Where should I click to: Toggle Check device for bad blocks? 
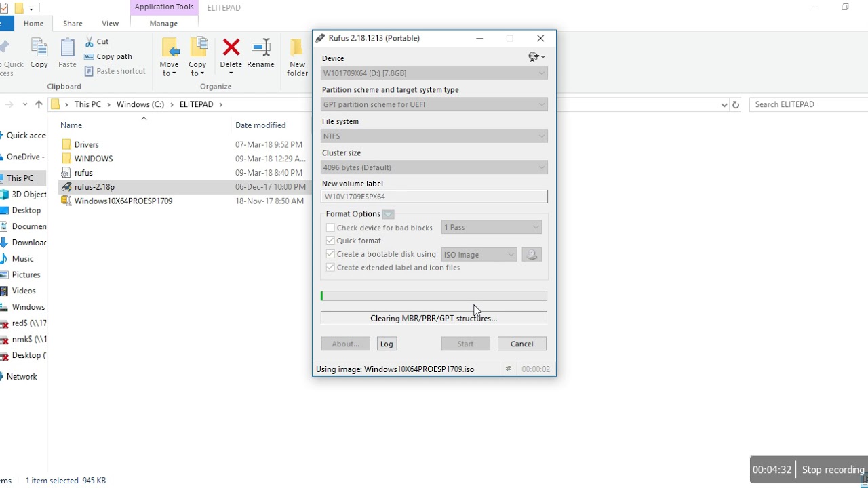330,228
